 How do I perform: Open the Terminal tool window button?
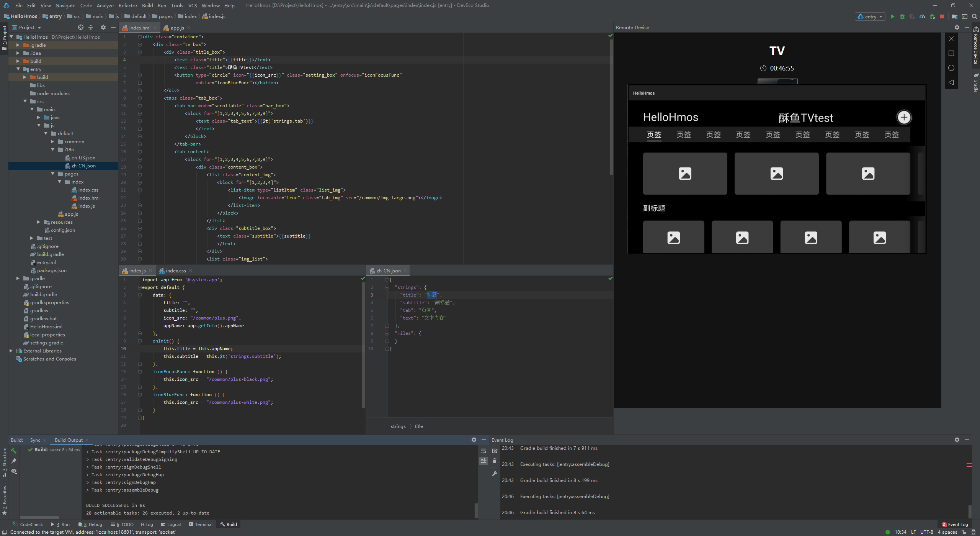[x=201, y=525]
